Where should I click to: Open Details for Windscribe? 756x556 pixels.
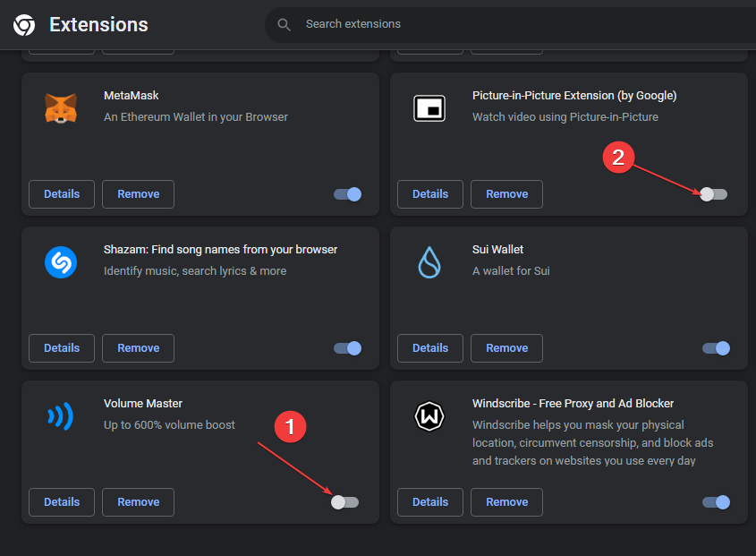click(430, 502)
